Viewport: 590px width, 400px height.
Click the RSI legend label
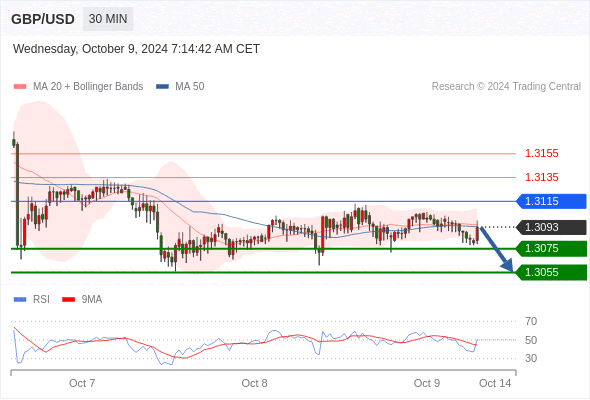[x=41, y=300]
